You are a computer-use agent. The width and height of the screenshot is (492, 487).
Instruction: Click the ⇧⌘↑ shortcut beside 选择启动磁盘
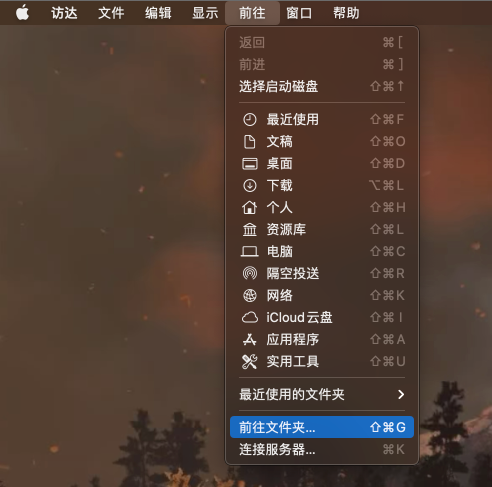click(x=387, y=87)
